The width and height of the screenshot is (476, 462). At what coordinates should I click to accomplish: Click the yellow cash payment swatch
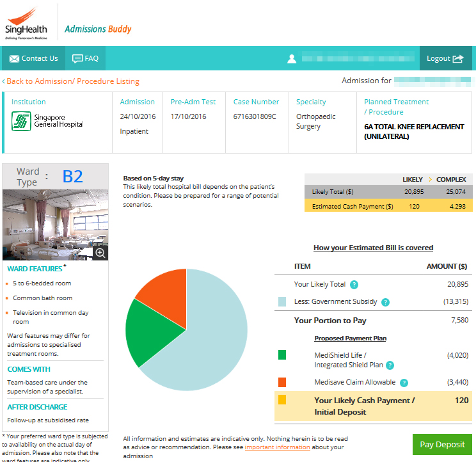tap(282, 399)
